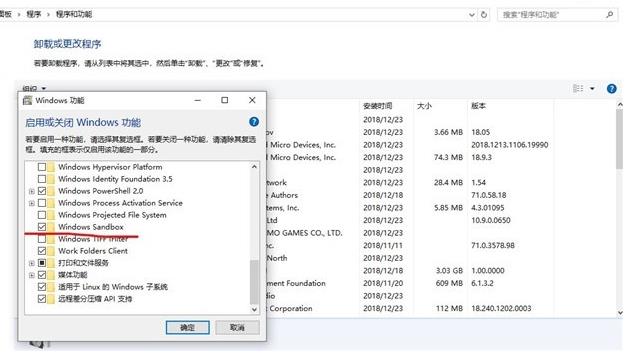Open the address bar history dropdown

pos(472,15)
